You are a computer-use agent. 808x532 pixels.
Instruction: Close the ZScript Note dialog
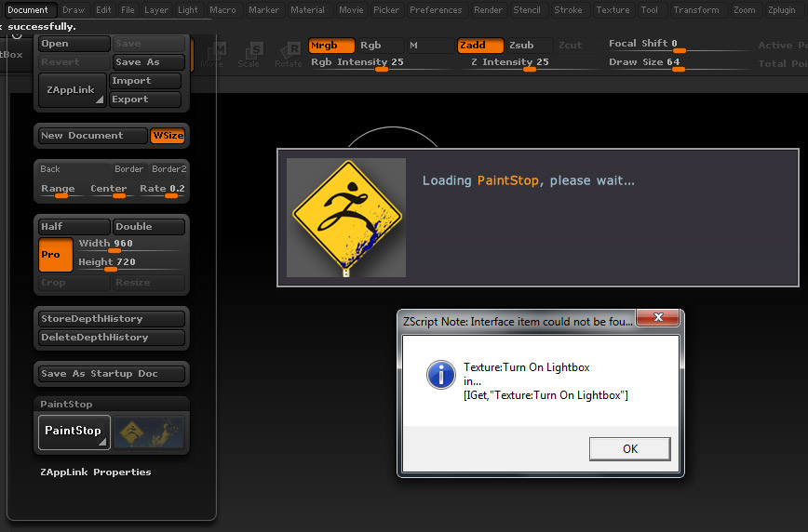(658, 317)
